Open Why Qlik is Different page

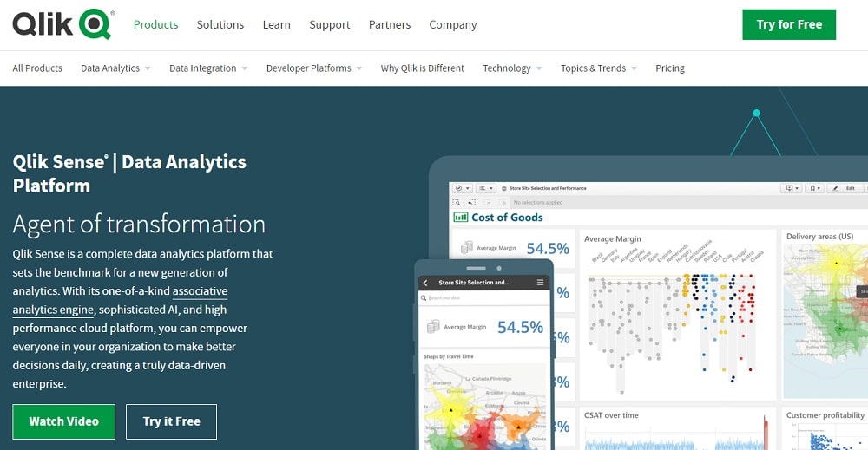423,68
